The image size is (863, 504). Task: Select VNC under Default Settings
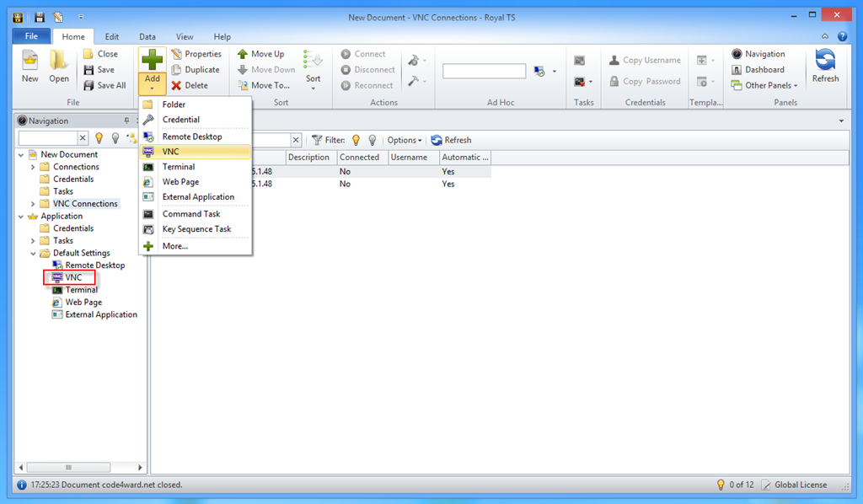click(73, 277)
